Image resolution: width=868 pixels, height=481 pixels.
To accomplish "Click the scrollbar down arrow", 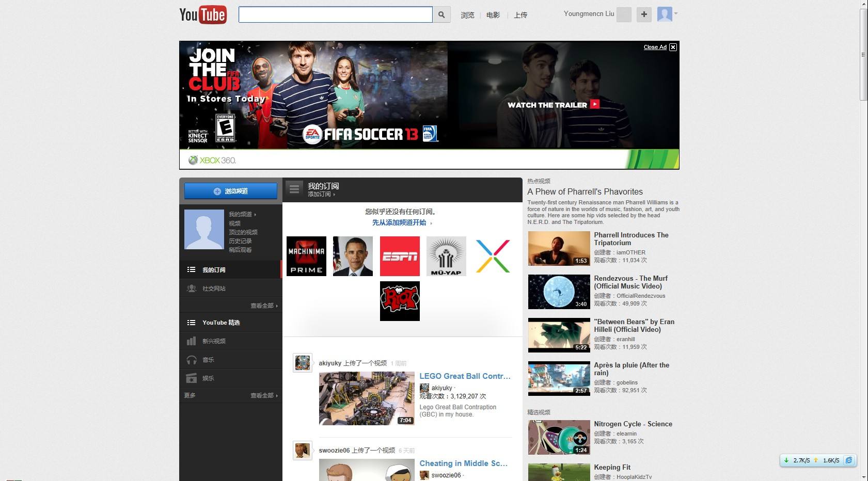I will pos(863,477).
